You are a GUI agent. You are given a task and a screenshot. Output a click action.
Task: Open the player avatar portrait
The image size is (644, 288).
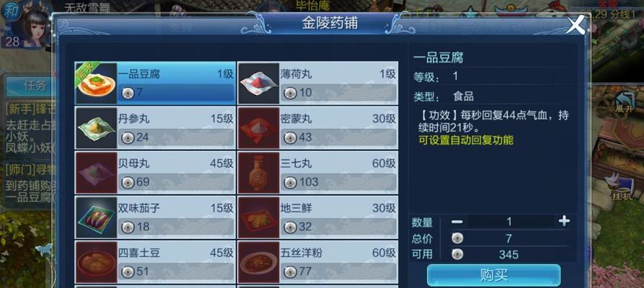(x=35, y=24)
